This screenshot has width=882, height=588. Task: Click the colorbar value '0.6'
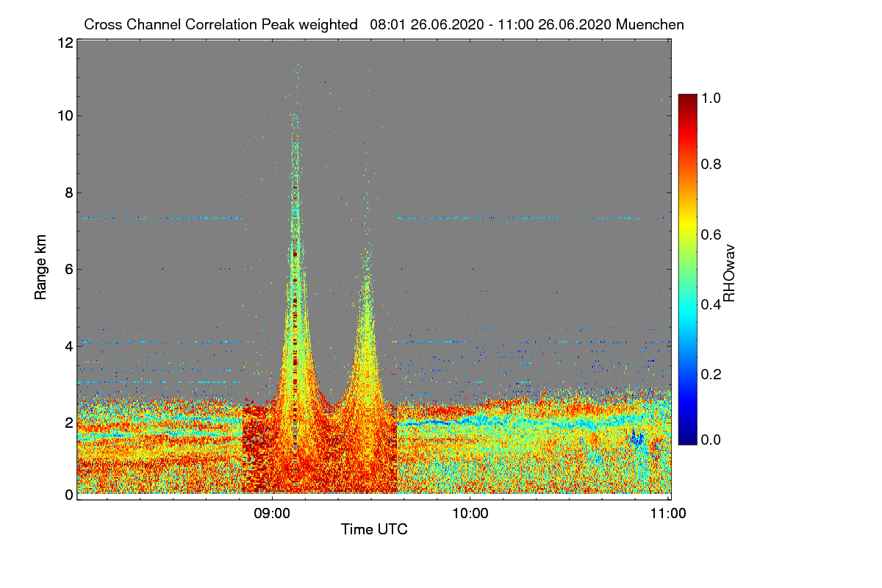pos(711,234)
